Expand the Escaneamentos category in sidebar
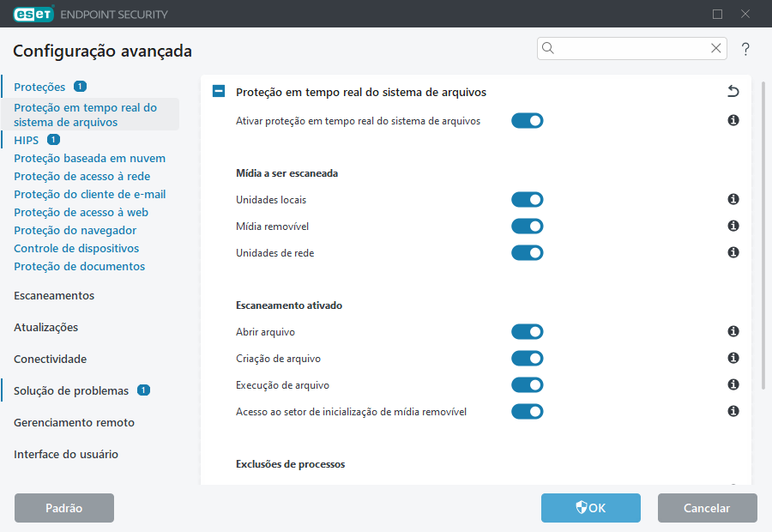This screenshot has height=532, width=772. [53, 294]
